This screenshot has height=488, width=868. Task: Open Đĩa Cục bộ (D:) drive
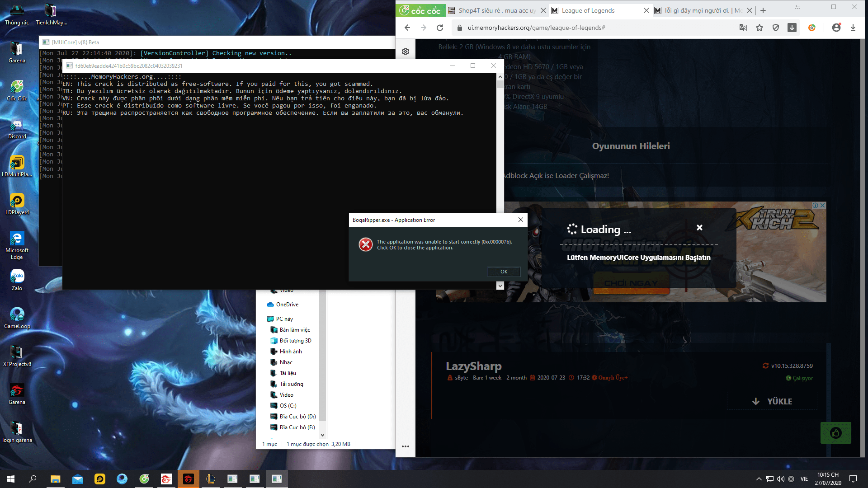293,417
